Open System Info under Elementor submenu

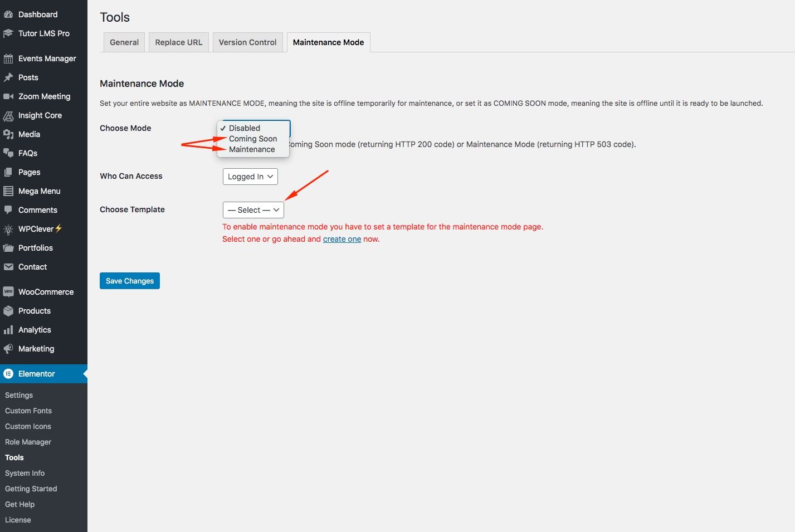click(25, 473)
